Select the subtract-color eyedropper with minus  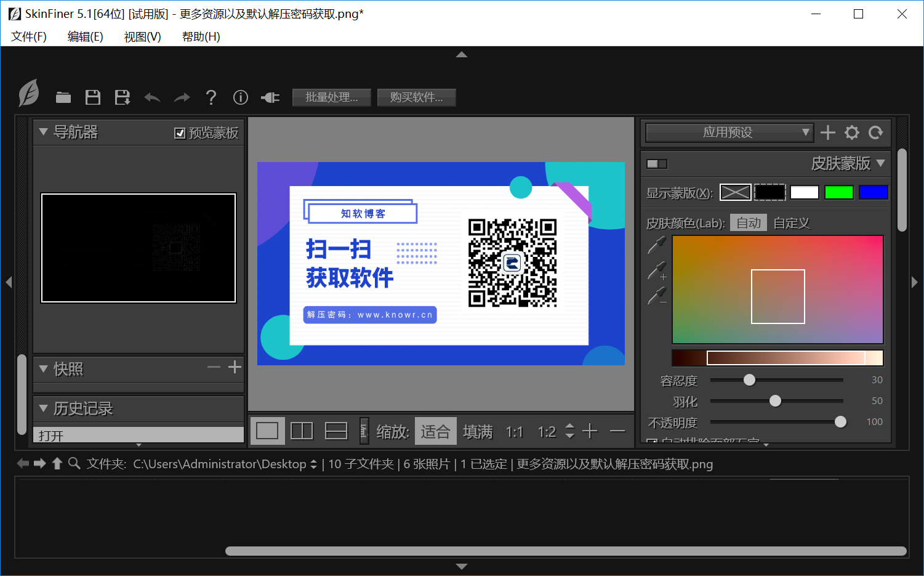(x=657, y=296)
